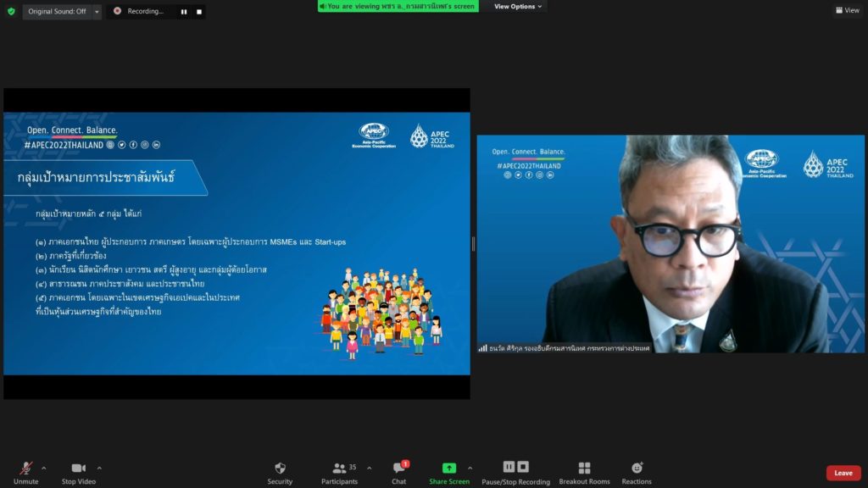Stop recording using top bar square button
Screen dimensions: 868x488
pos(199,12)
